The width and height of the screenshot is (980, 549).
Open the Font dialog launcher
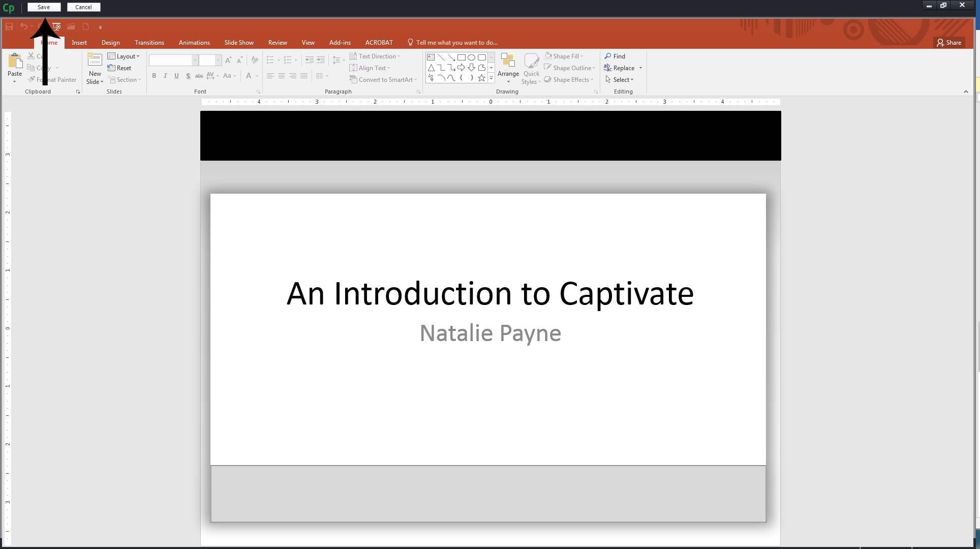pyautogui.click(x=258, y=92)
